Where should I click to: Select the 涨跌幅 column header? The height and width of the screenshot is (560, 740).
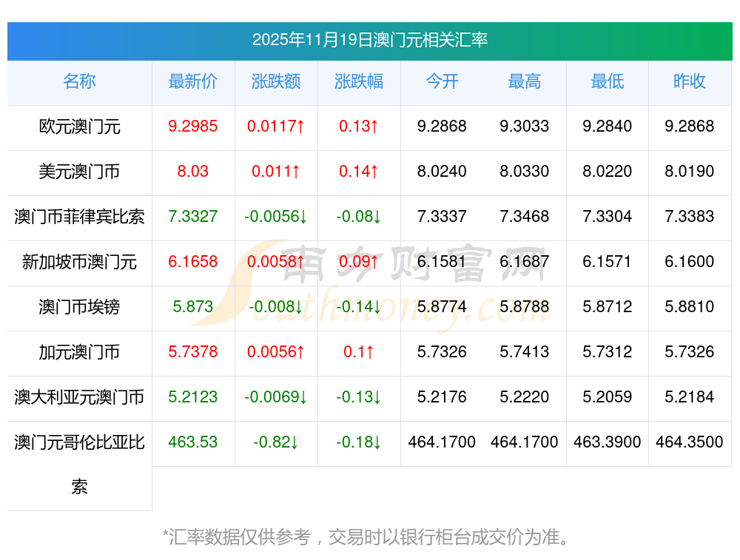point(359,81)
